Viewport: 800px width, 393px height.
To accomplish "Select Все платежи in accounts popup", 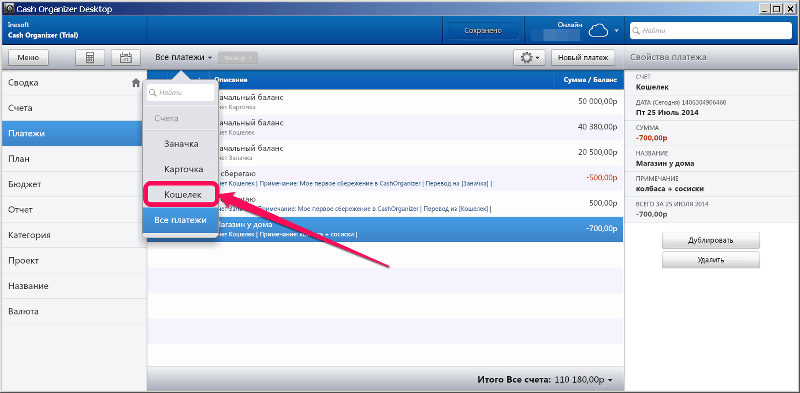I will 181,220.
